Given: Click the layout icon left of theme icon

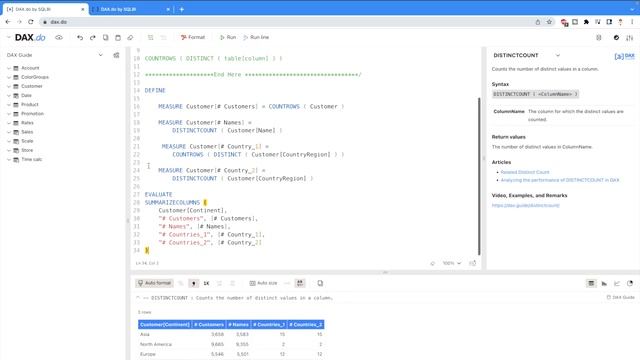Looking at the screenshot, I should coord(599,38).
